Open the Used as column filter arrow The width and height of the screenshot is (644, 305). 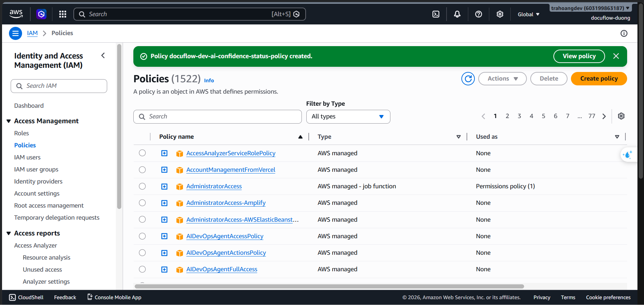point(617,137)
